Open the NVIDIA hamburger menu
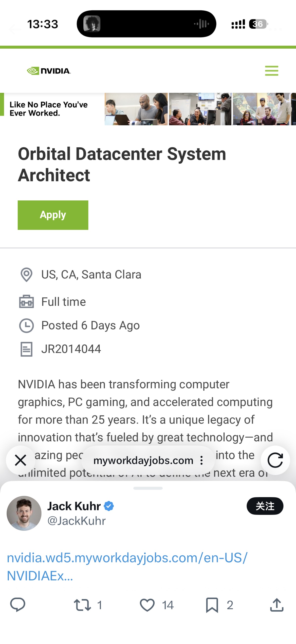296x644 pixels. click(271, 71)
